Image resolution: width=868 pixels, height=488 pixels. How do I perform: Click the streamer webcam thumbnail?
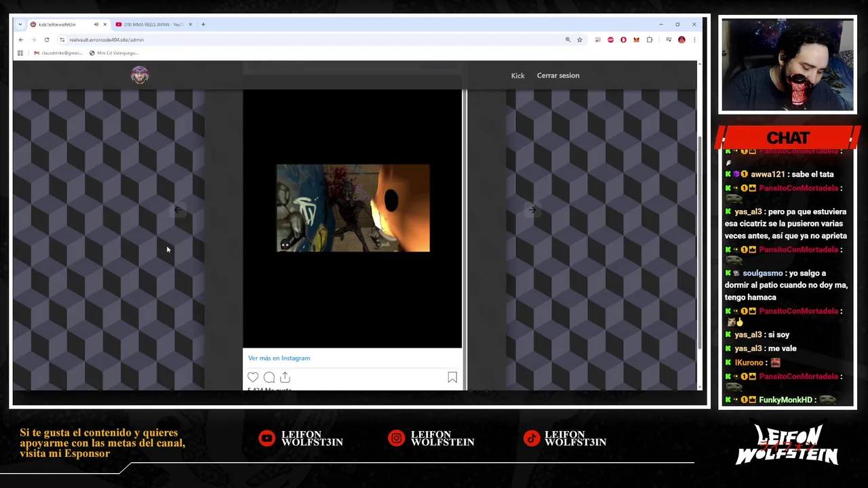coord(787,64)
